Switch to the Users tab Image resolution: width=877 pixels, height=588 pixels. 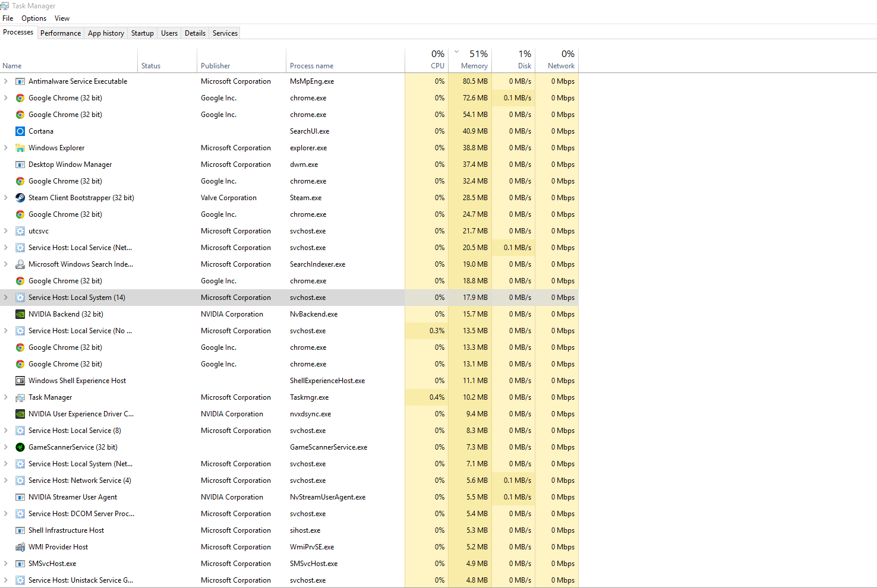[169, 33]
